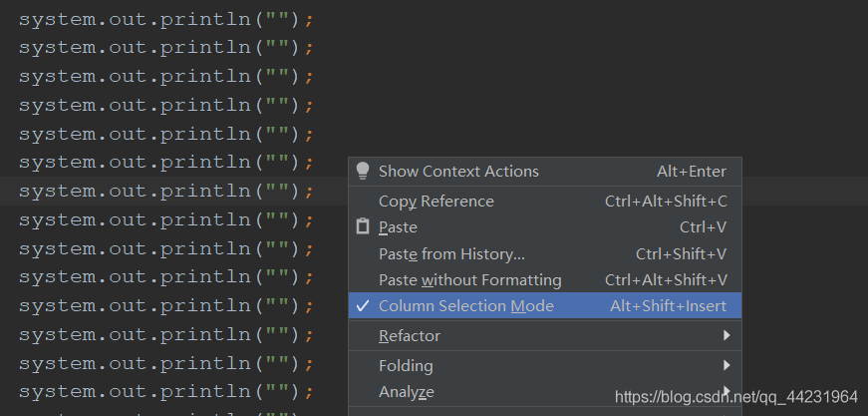Click the lightbulb icon beside Show Context Actions
Screen dimensions: 868x416
[363, 171]
